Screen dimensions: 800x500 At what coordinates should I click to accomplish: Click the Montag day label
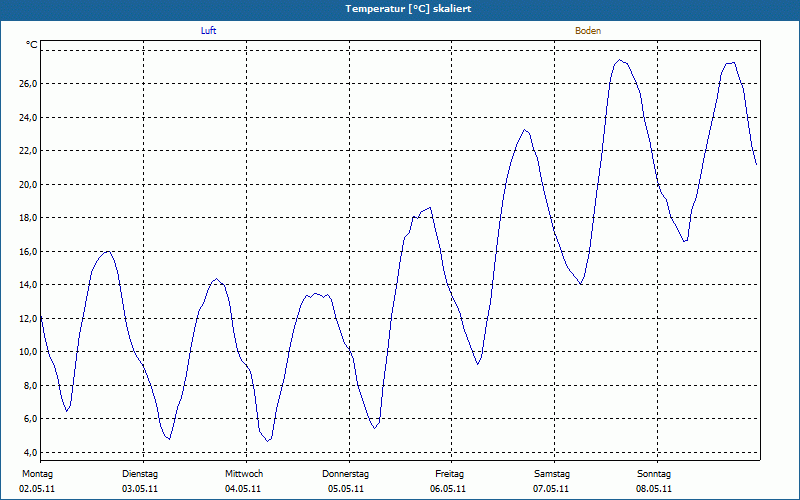[x=37, y=474]
